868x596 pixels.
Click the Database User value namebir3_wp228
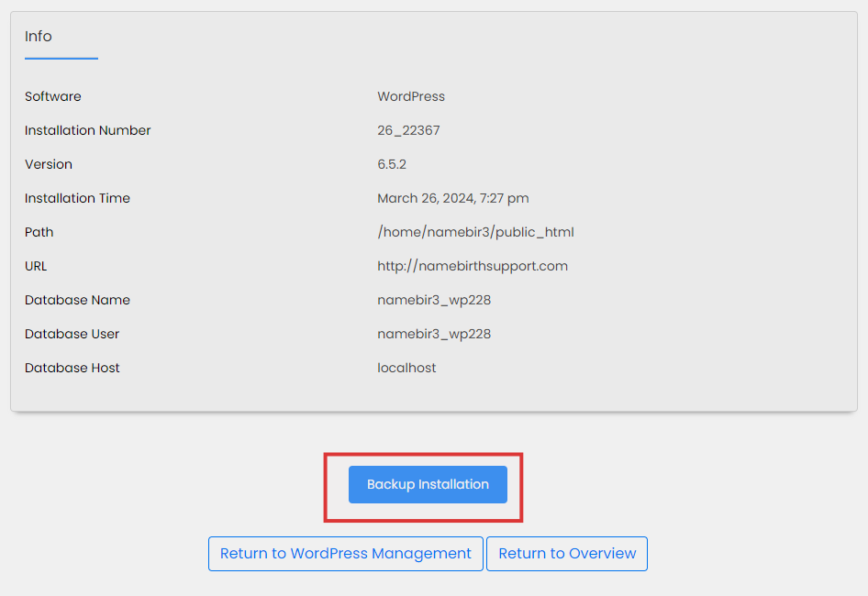434,334
